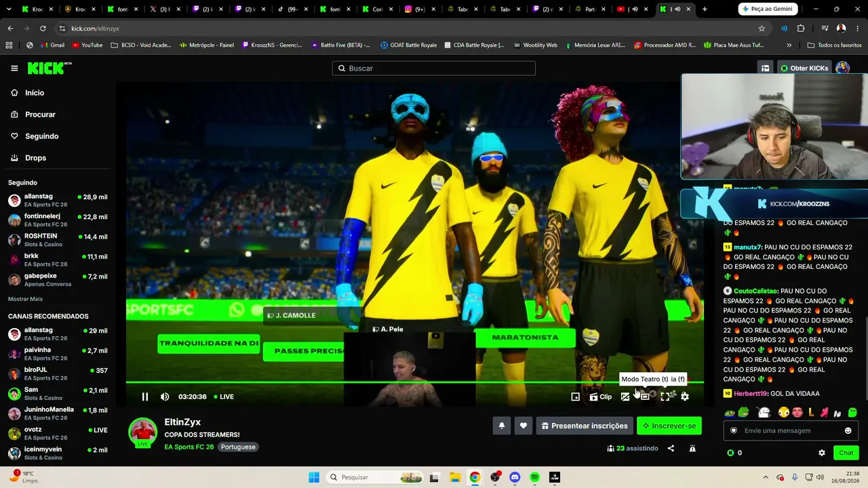Viewport: 868px width, 488px height.
Task: Open Discord from the taskbar
Action: coord(515,477)
